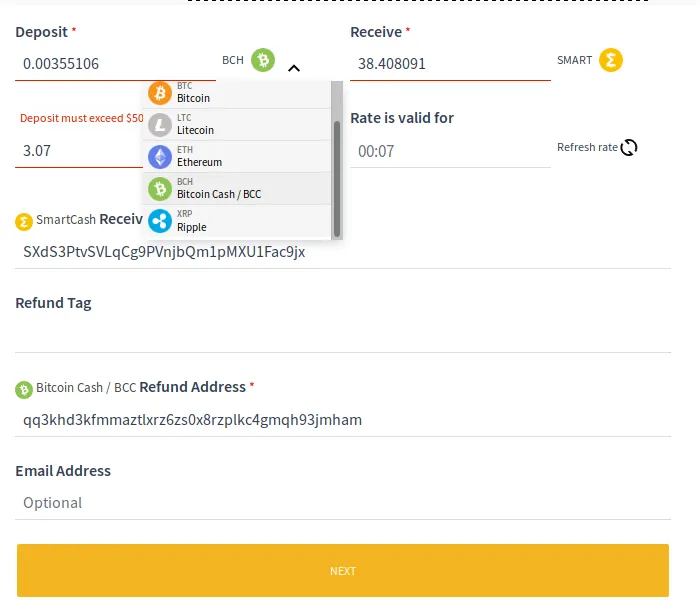The height and width of the screenshot is (614, 700).
Task: Click the 'Refund Tag' label
Action: 54,303
